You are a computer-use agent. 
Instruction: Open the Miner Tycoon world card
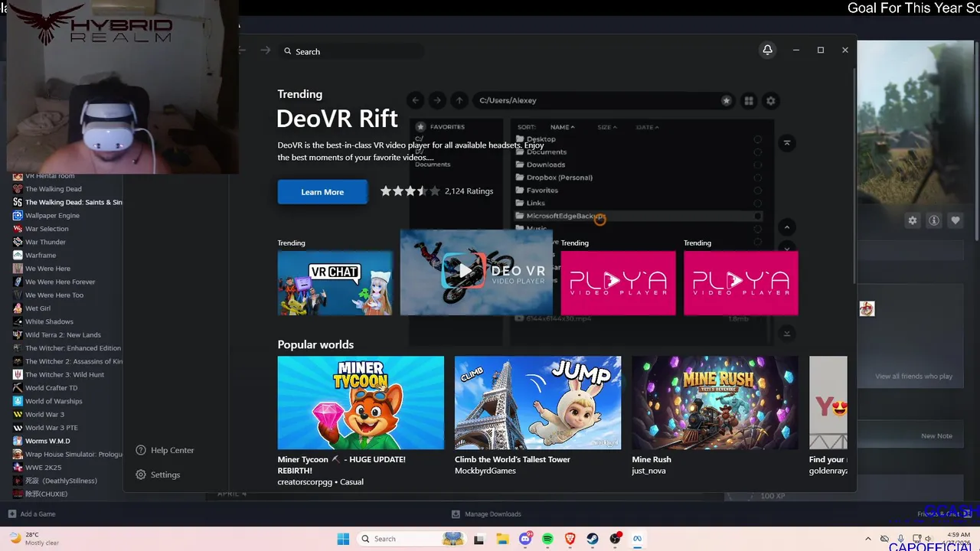tap(361, 403)
